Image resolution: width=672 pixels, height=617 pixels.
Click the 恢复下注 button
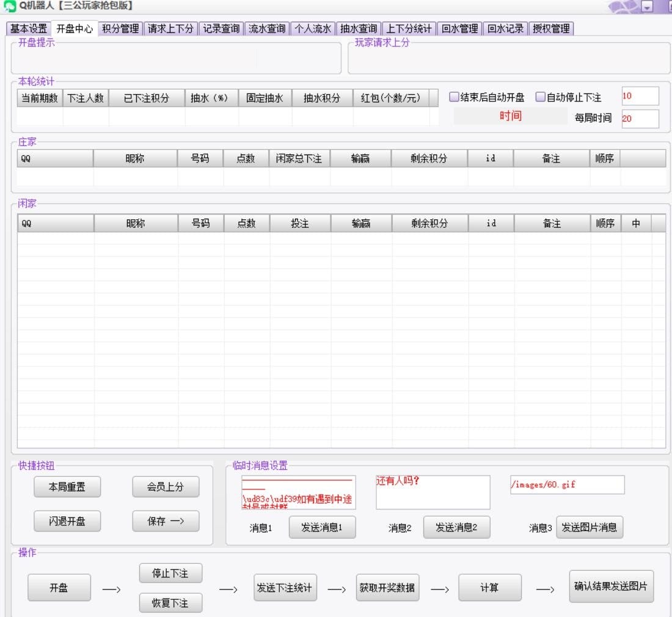click(170, 603)
